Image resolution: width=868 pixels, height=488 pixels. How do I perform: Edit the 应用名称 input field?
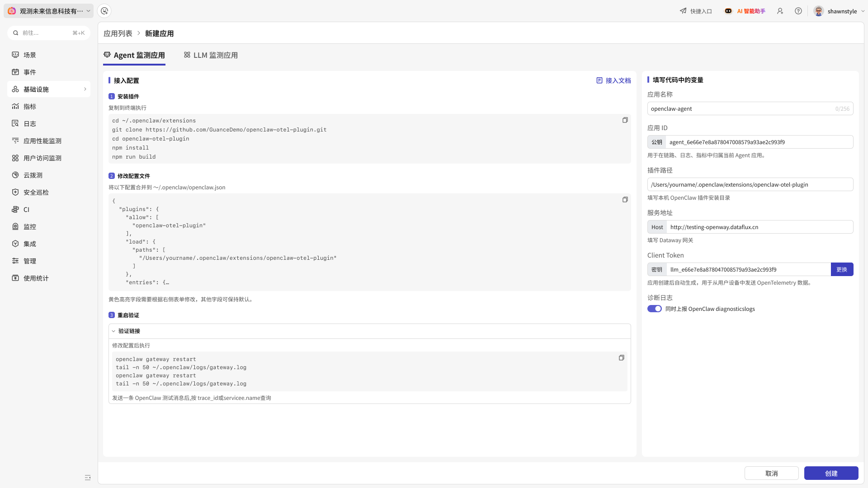750,108
